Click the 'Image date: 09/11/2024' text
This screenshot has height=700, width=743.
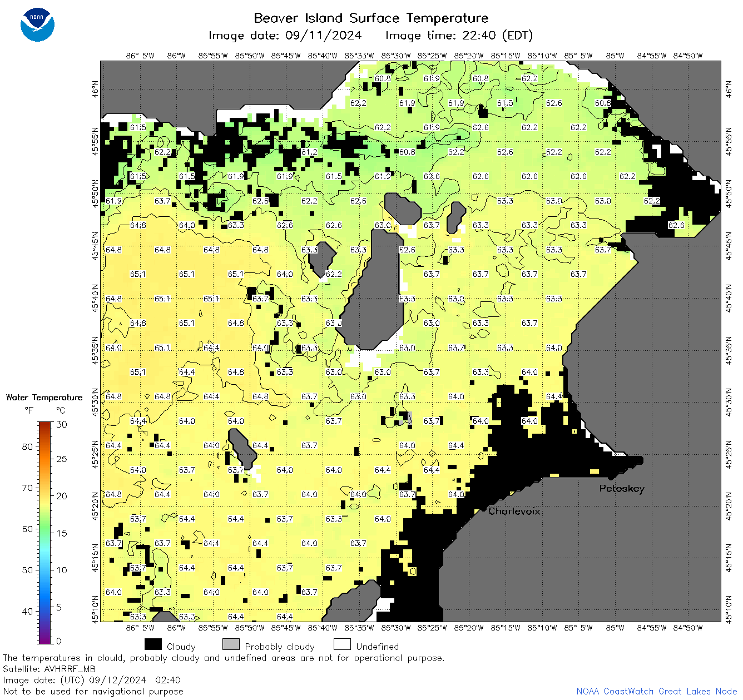tap(285, 36)
